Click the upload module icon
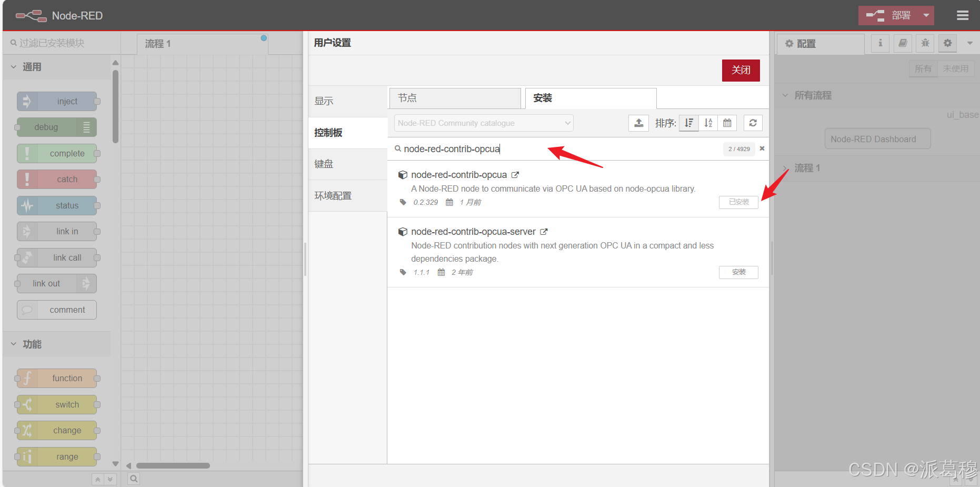 [638, 123]
